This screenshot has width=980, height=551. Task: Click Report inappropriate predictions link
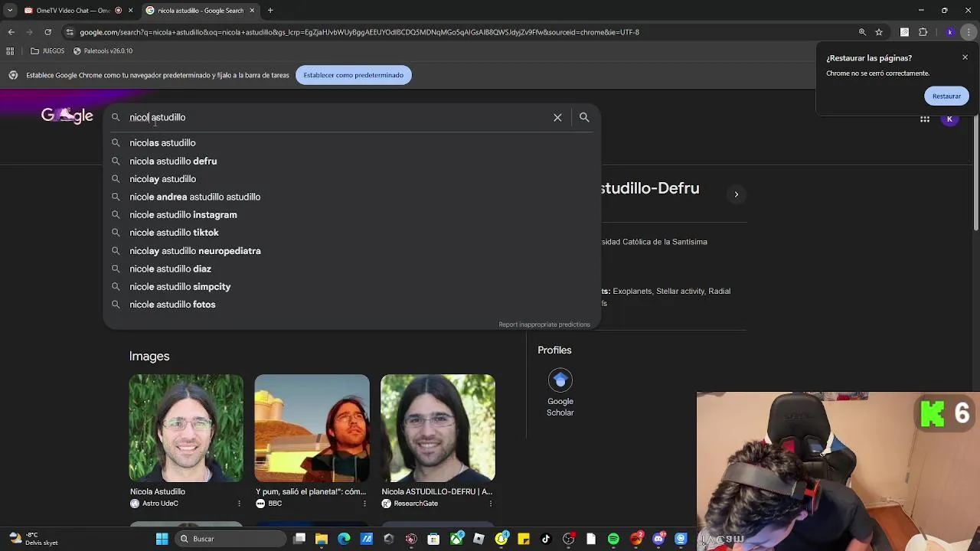544,324
